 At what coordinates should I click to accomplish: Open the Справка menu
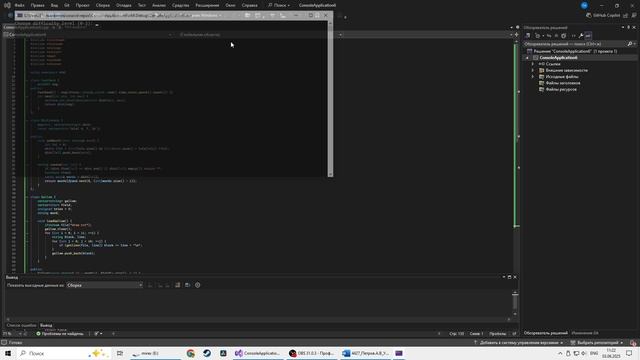coord(249,5)
